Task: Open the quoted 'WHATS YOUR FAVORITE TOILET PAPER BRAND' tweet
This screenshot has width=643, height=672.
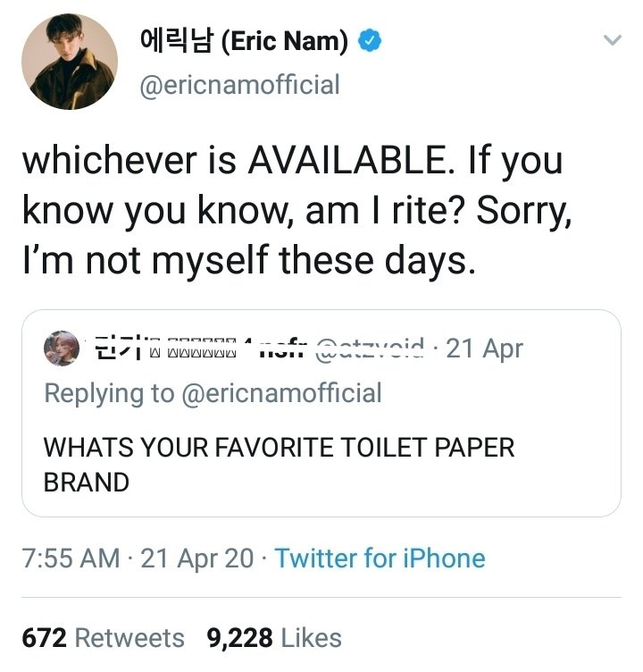Action: pos(280,464)
